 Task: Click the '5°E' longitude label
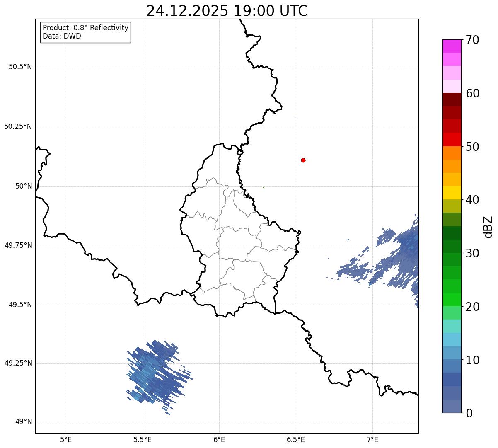click(66, 439)
